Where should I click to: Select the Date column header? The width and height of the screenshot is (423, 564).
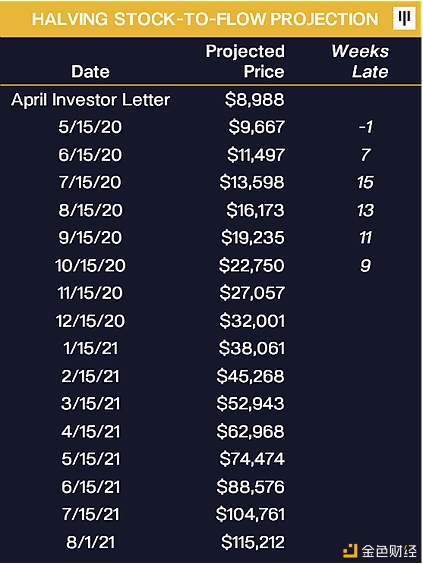(x=90, y=72)
